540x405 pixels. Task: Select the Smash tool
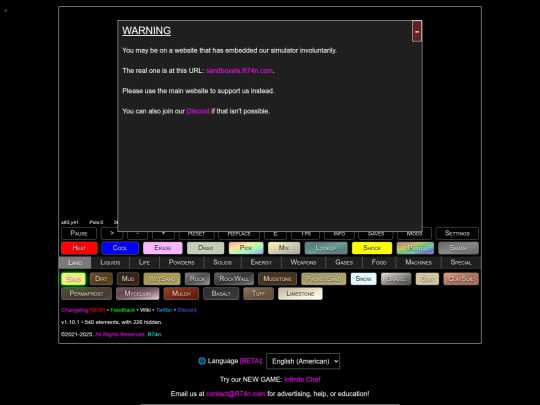458,248
